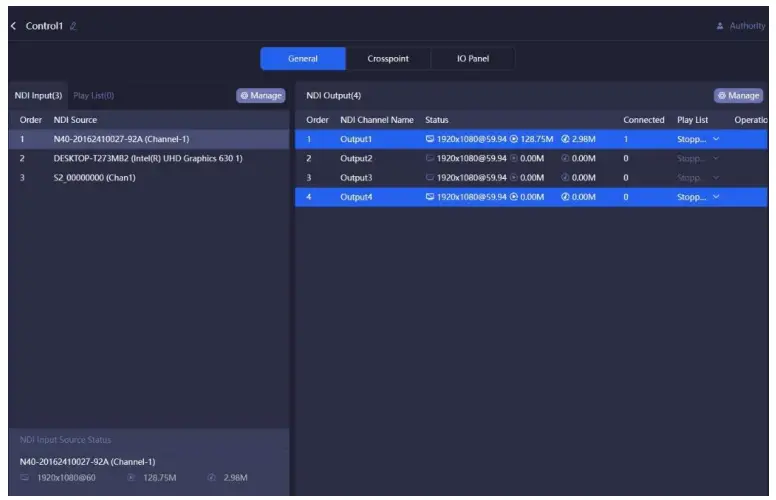
Task: Select the Output2 channel row
Action: click(x=531, y=158)
